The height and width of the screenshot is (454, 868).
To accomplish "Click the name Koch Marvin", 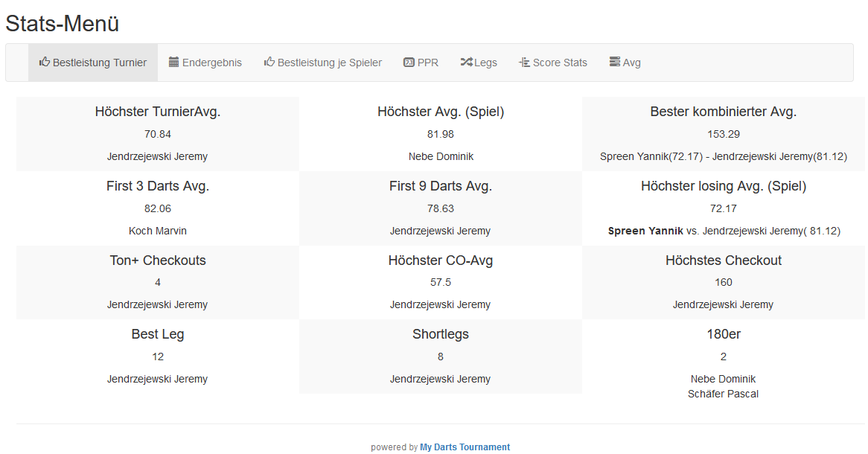I will [x=158, y=231].
